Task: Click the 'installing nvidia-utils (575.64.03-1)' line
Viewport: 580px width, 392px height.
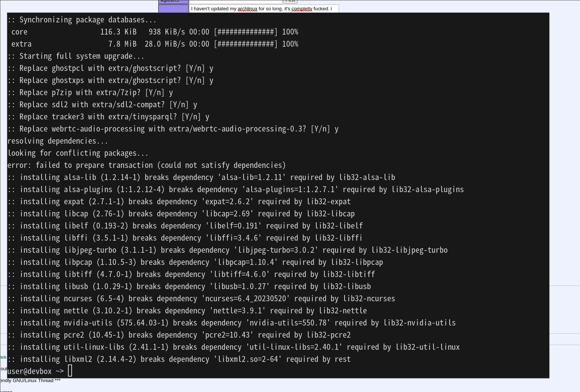Action: tap(231, 323)
